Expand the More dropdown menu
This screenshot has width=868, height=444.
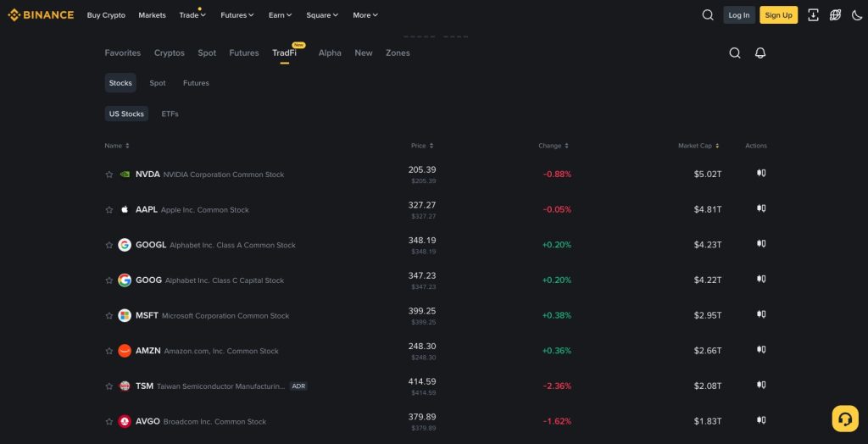[x=365, y=15]
